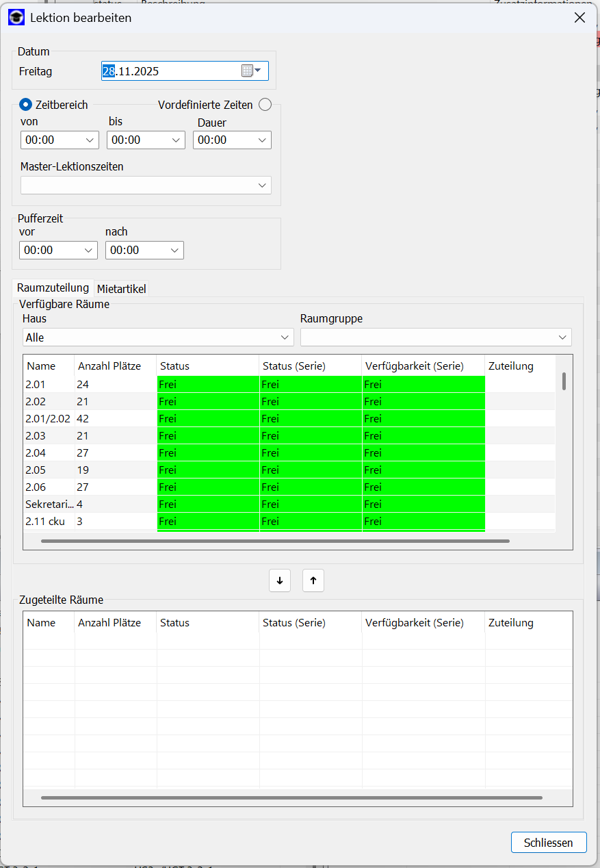Select the Vordefinierte Zeiten radio button
The width and height of the screenshot is (600, 868).
(265, 105)
